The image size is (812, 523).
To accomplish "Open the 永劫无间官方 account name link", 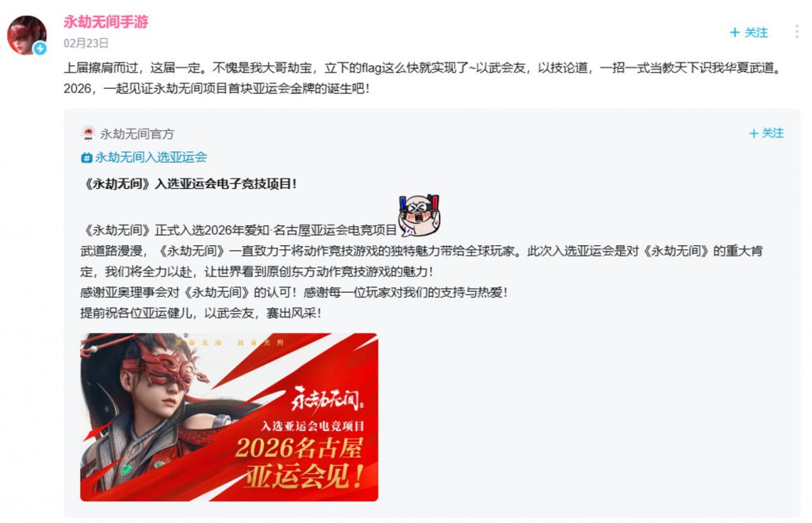I will pyautogui.click(x=136, y=134).
